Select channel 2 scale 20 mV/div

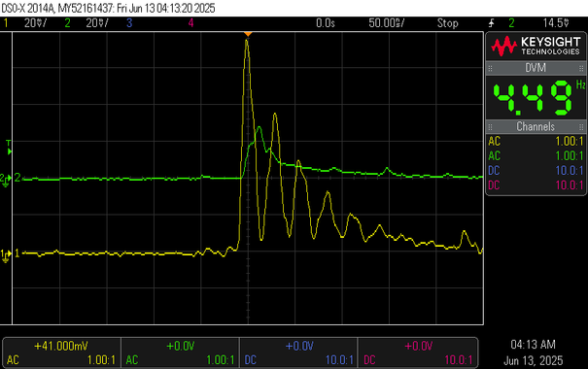[x=97, y=23]
